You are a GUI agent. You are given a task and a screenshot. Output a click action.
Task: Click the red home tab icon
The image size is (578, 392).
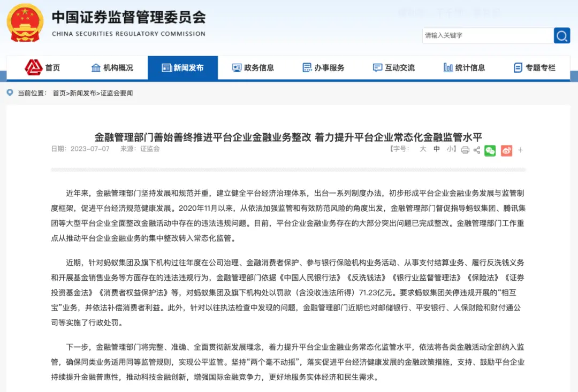33,67
